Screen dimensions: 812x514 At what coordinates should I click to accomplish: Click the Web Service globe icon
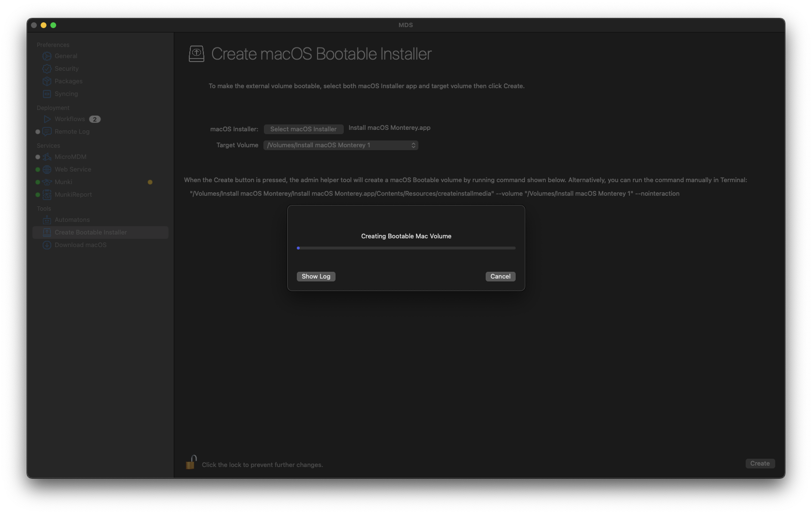coord(47,170)
